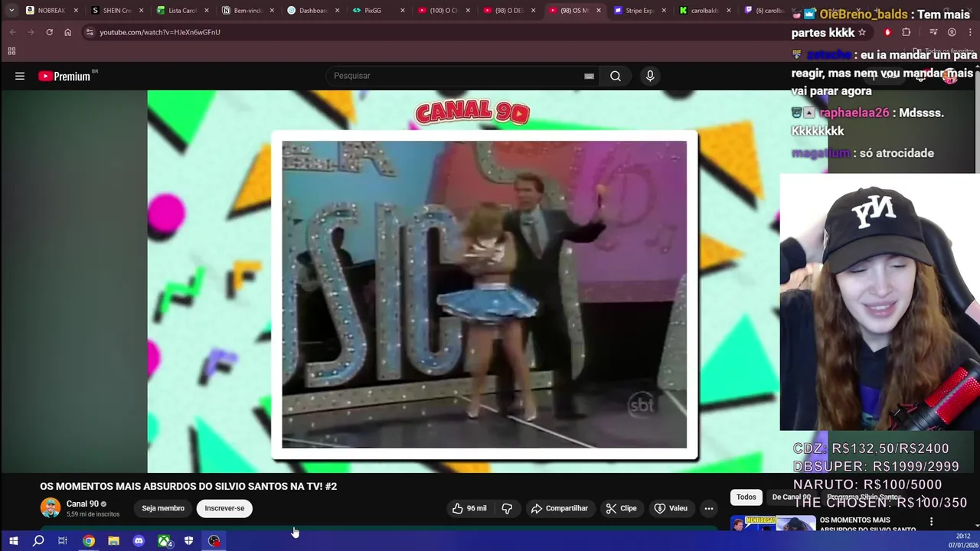This screenshot has height=551, width=980.
Task: Switch to the Stripe Express tab
Action: click(x=639, y=11)
